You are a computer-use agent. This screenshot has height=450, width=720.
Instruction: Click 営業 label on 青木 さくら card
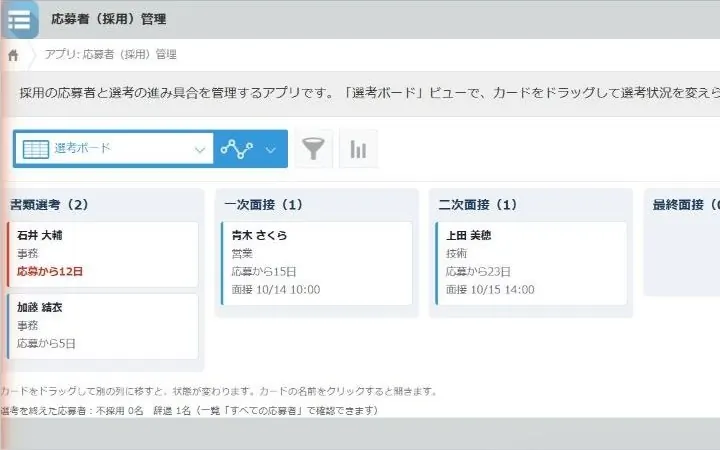click(x=242, y=253)
